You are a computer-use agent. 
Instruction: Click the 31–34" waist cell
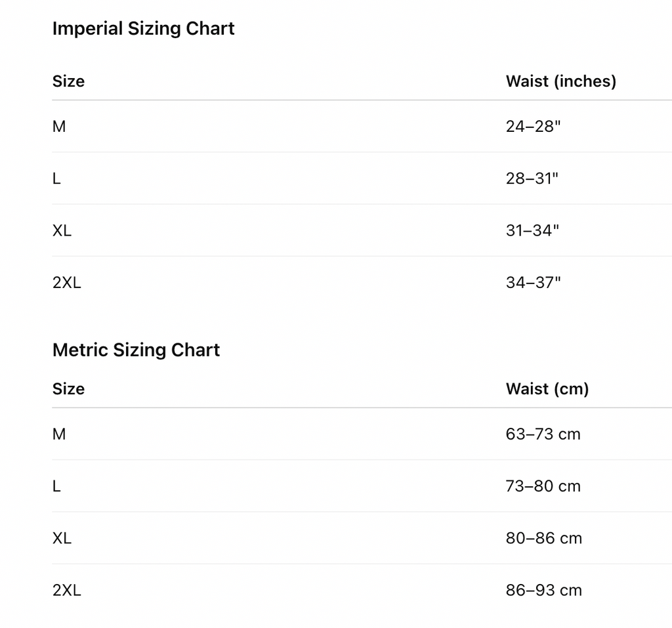coord(532,231)
